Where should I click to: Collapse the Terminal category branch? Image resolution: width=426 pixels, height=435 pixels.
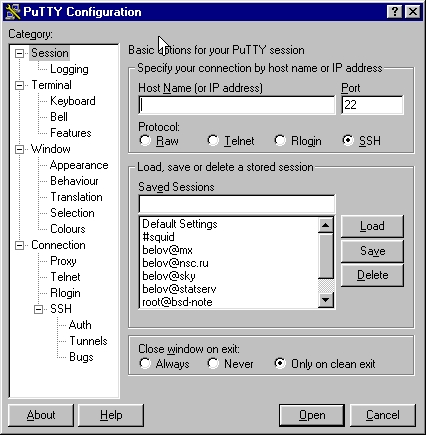(x=20, y=85)
